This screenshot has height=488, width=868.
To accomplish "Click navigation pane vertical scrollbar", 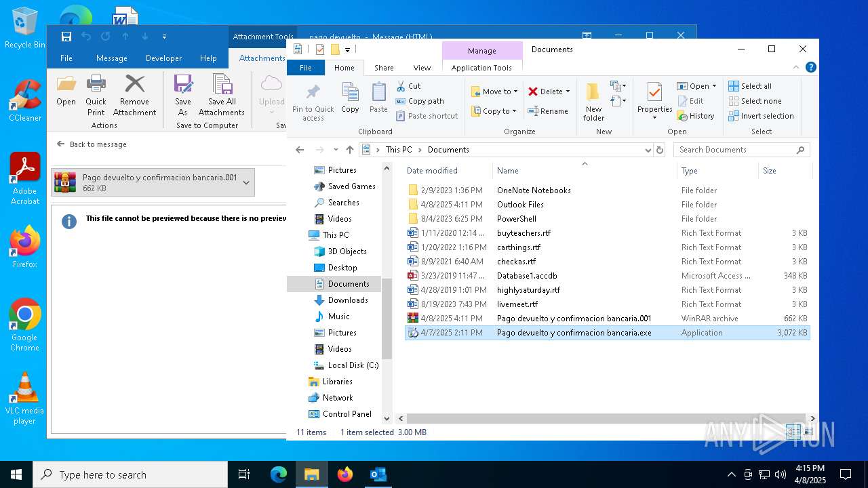I will [x=387, y=319].
